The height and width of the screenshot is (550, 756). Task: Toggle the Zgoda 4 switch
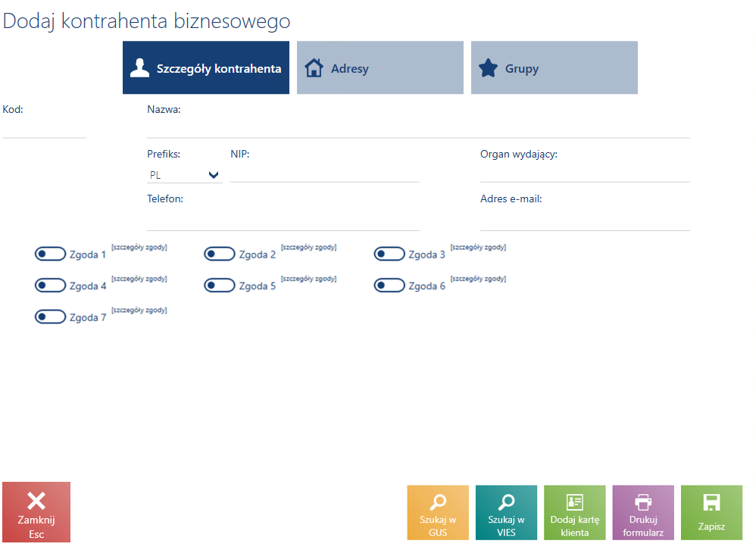tap(50, 286)
